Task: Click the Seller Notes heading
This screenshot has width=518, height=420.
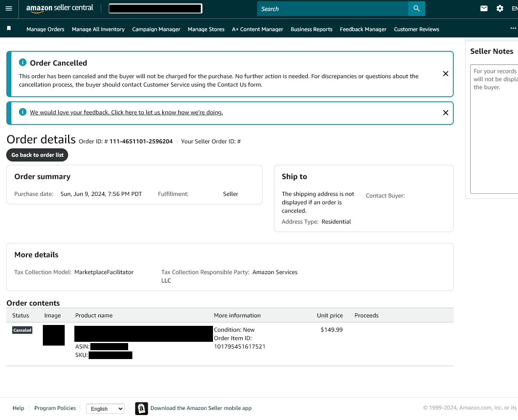Action: pyautogui.click(x=492, y=51)
